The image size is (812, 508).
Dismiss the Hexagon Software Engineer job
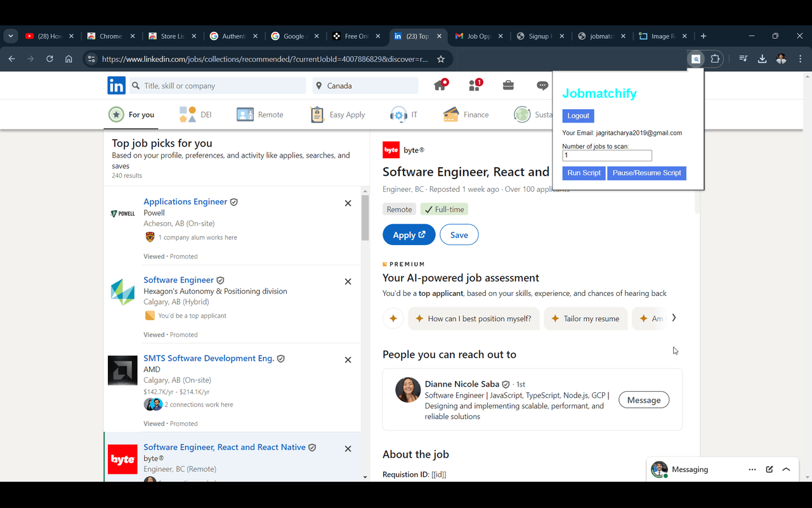348,281
